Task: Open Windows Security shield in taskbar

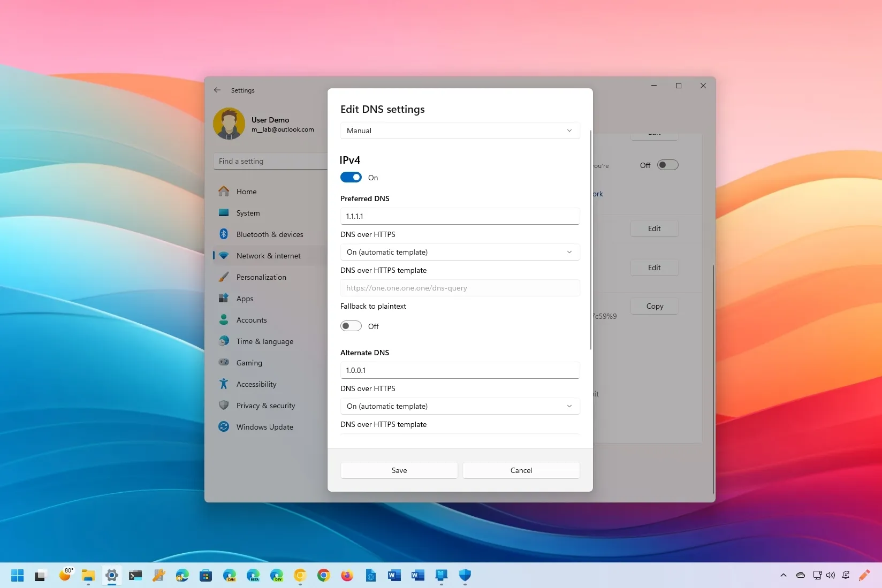Action: (465, 575)
